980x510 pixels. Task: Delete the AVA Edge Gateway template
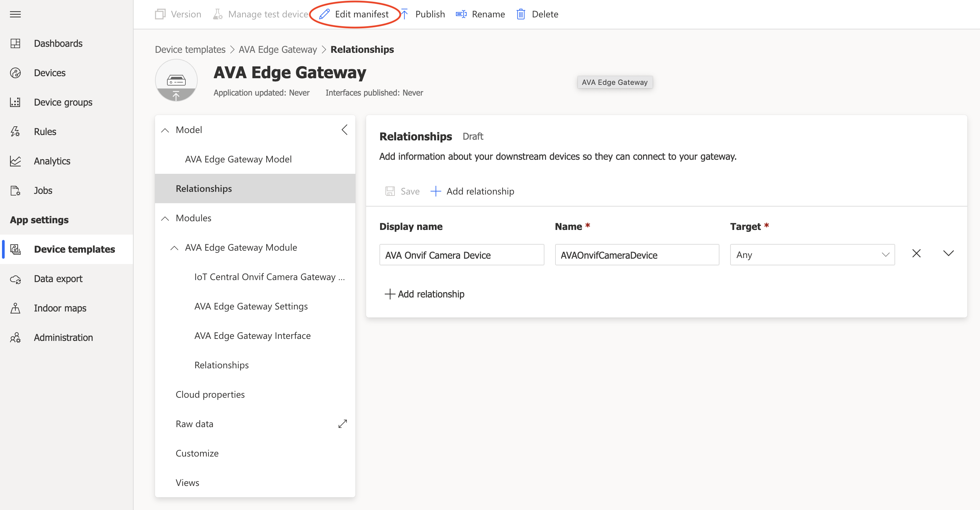tap(537, 14)
